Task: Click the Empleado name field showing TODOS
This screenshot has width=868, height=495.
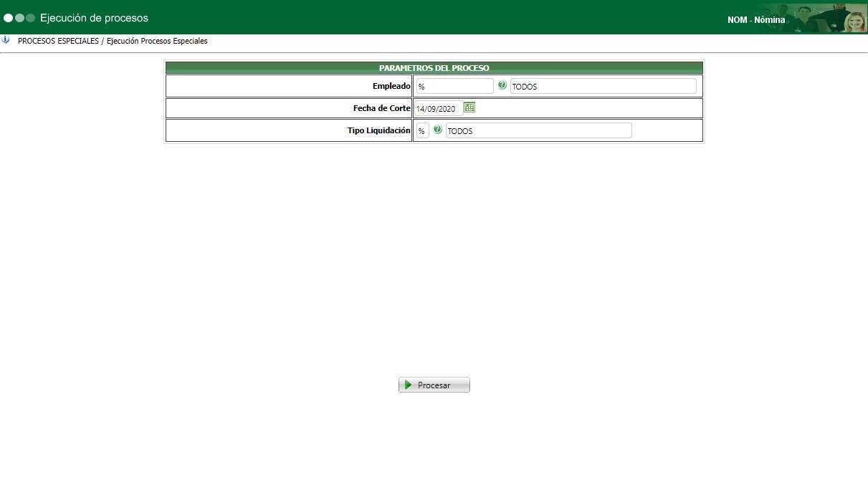Action: pyautogui.click(x=603, y=86)
